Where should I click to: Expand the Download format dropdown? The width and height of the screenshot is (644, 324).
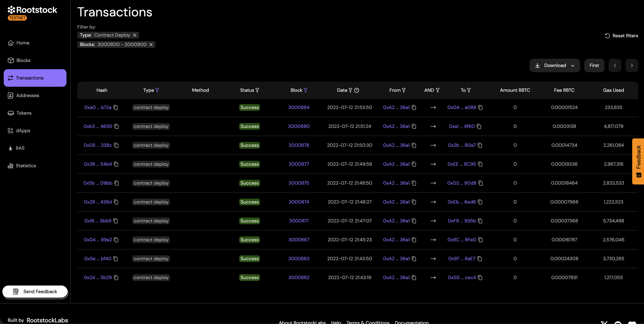572,65
